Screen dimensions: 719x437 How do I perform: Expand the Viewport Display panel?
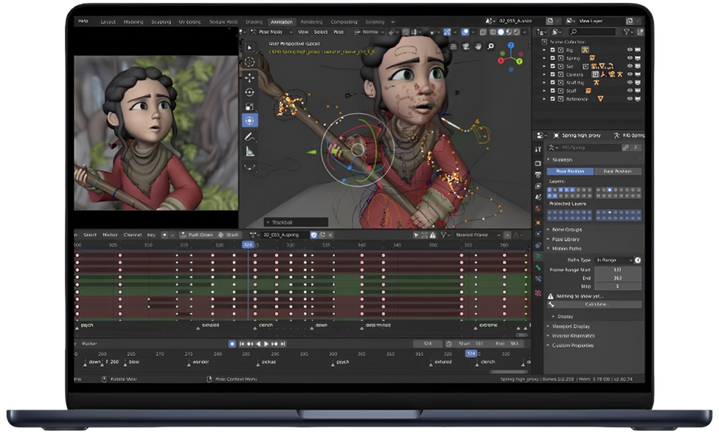coord(571,326)
